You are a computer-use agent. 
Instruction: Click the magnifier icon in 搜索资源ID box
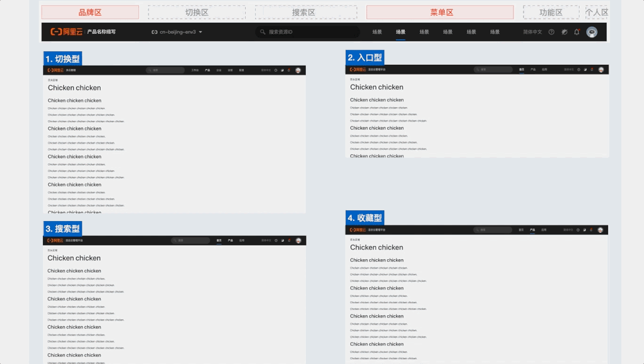(x=262, y=32)
